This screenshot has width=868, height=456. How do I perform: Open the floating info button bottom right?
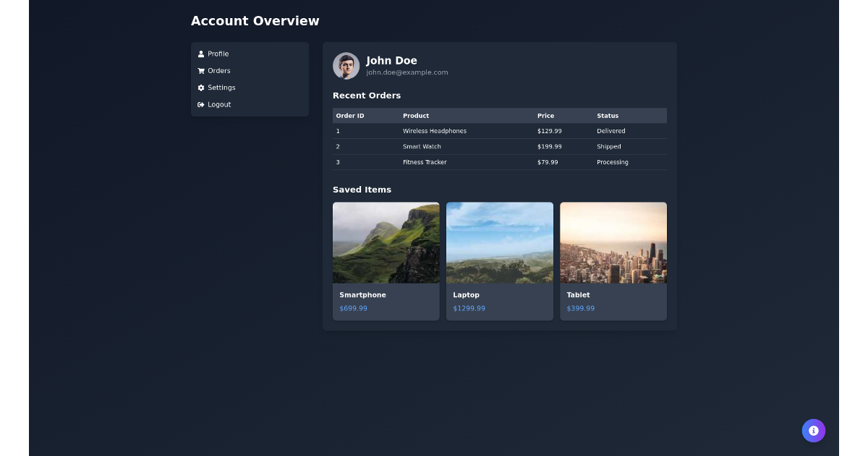[813, 431]
